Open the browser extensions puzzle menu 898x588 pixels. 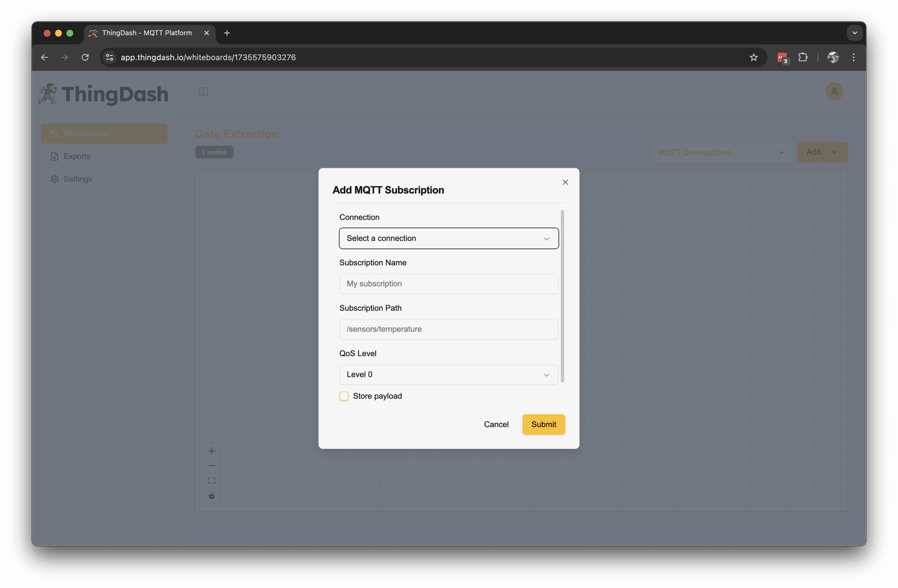pos(803,57)
